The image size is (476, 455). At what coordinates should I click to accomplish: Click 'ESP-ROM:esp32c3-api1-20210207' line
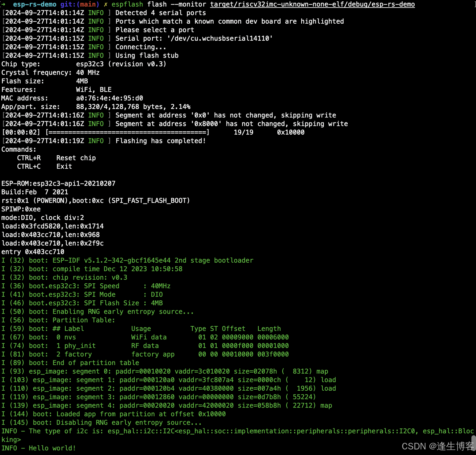(58, 184)
